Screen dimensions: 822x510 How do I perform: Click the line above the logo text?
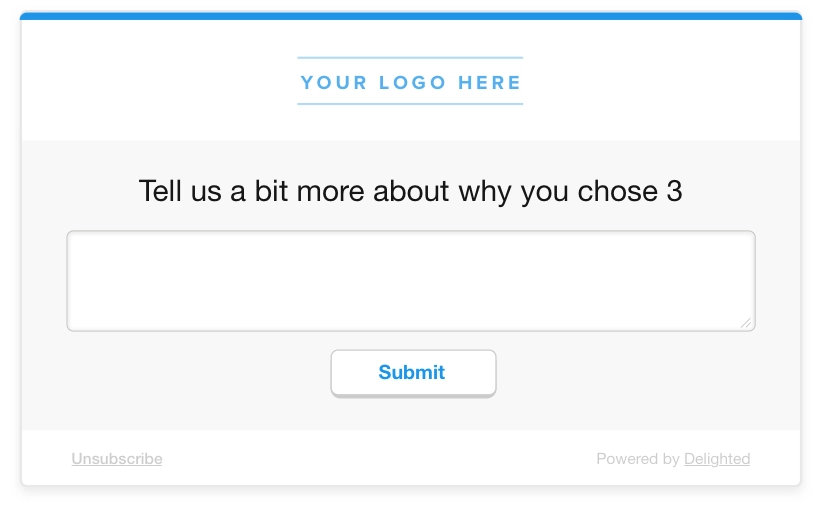pos(410,58)
